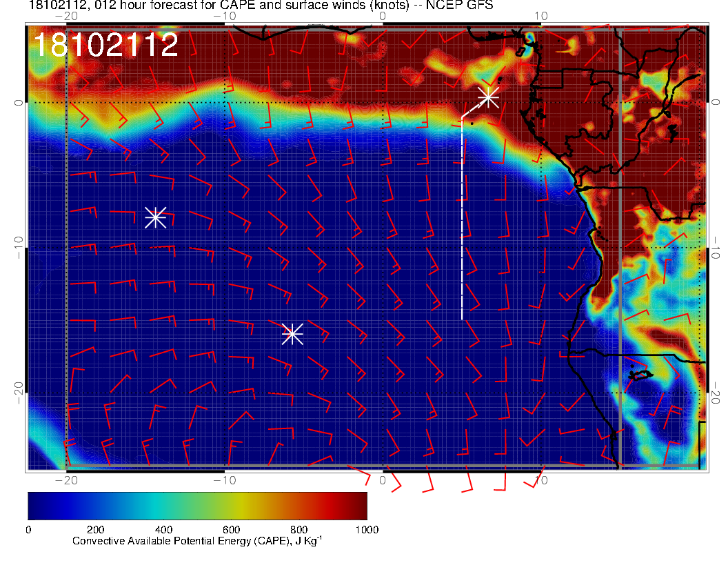Pick the dark blue end of CAPE colorbar
The height and width of the screenshot is (563, 728).
coord(36,506)
